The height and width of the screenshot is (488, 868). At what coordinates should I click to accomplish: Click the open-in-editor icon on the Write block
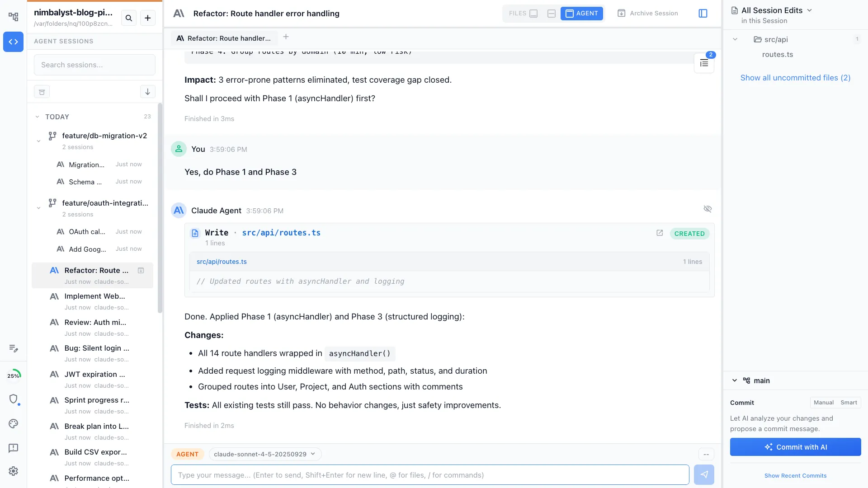pyautogui.click(x=660, y=233)
